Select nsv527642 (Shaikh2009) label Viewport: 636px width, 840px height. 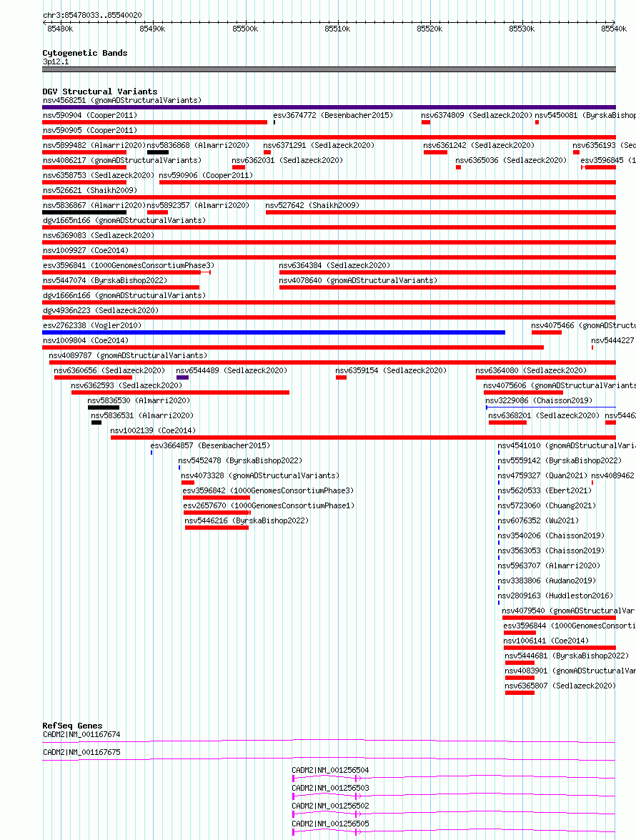pos(313,205)
